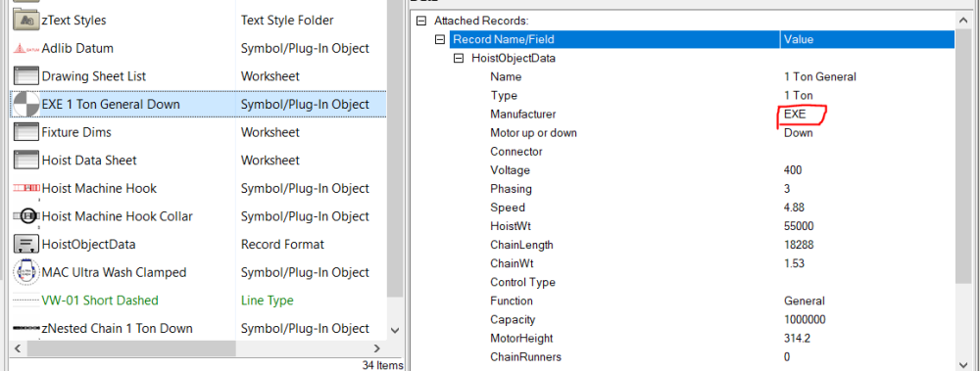Select the Hoist Machine Hook name
The height and width of the screenshot is (371, 980).
[99, 188]
